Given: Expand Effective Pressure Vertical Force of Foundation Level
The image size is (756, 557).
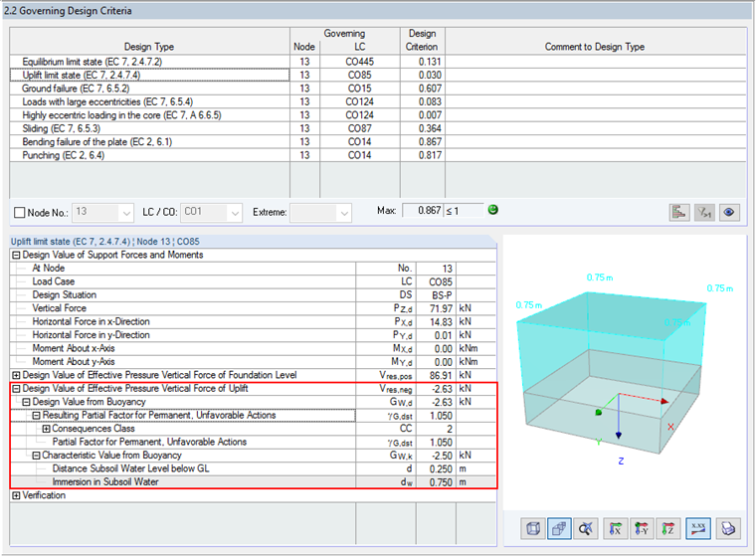Looking at the screenshot, I should [16, 375].
